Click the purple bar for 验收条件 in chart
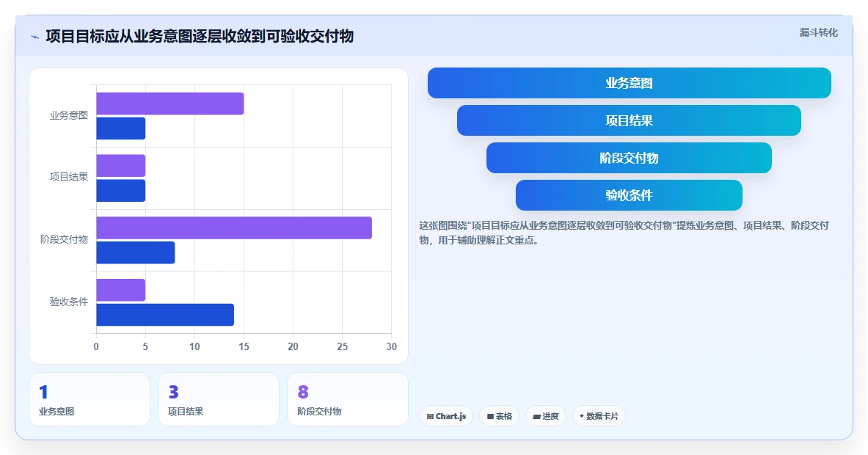 point(120,290)
